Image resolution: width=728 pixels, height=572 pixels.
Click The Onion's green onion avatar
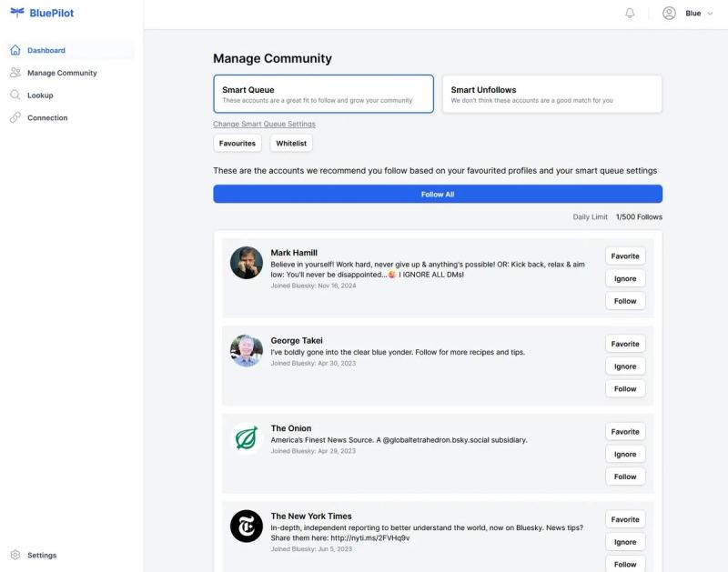(247, 438)
